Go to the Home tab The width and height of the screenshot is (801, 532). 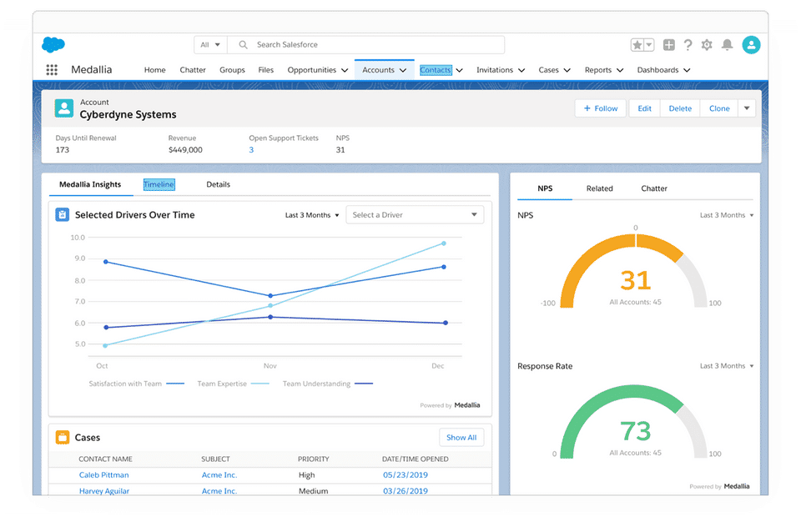pos(155,70)
